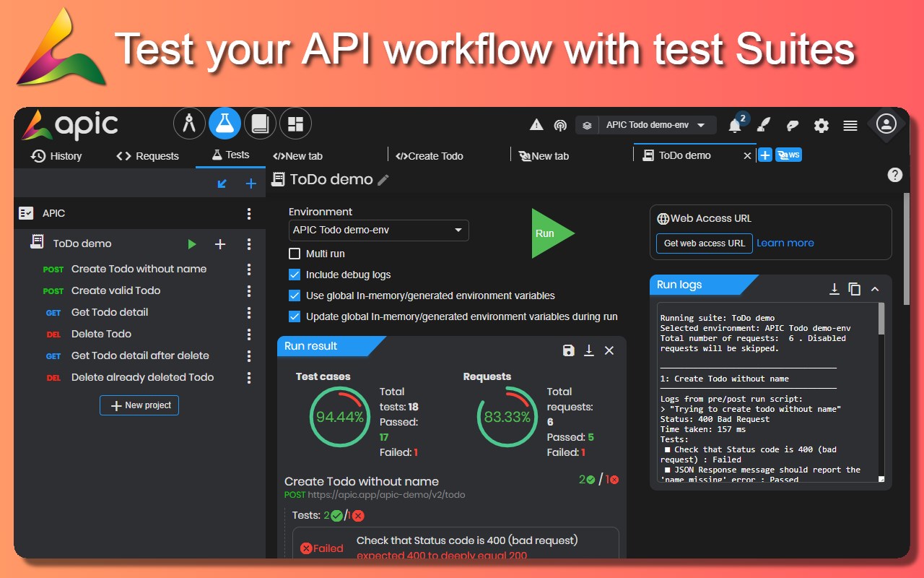Open APIC project options menu
The height and width of the screenshot is (578, 924).
(x=249, y=213)
